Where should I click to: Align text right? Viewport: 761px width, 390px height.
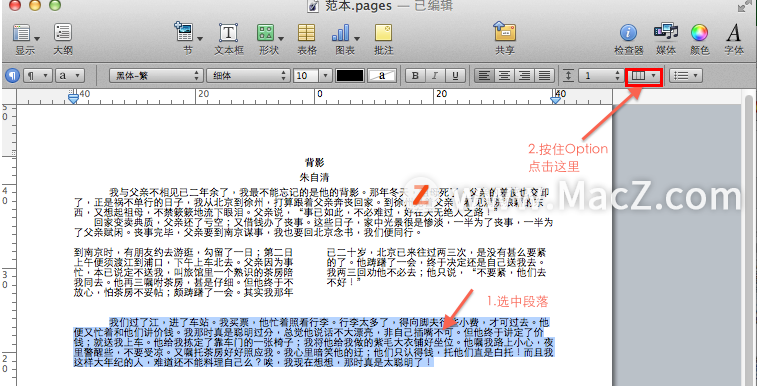pyautogui.click(x=524, y=76)
